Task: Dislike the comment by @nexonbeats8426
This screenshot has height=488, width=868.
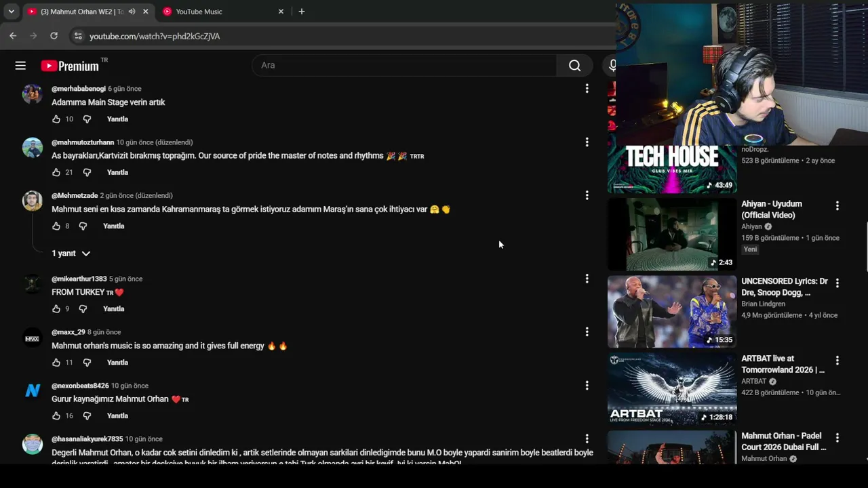Action: (x=87, y=416)
